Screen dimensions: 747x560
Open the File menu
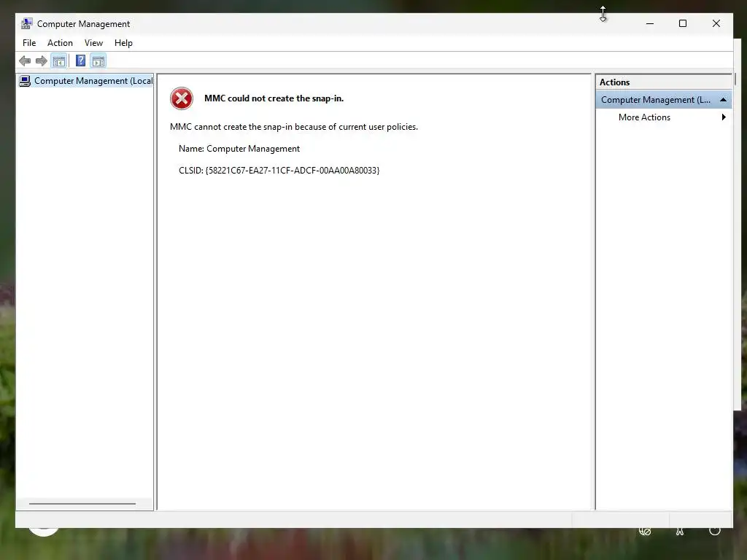[29, 43]
